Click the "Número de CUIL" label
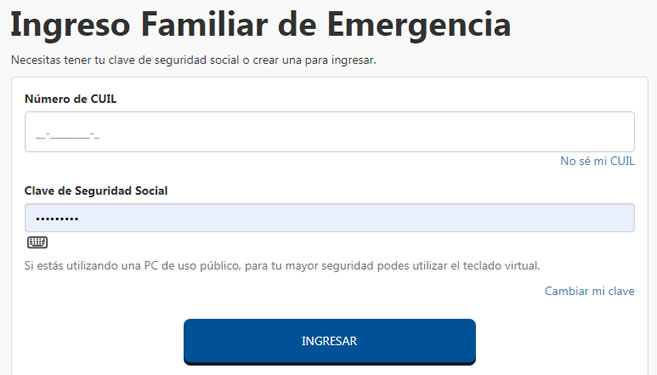657x375 pixels. pyautogui.click(x=70, y=99)
